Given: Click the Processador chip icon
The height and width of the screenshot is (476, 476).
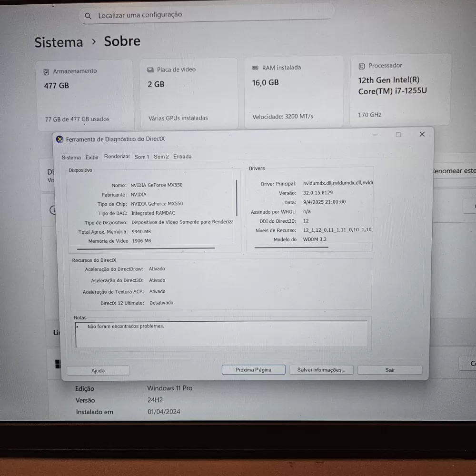Looking at the screenshot, I should 362,65.
